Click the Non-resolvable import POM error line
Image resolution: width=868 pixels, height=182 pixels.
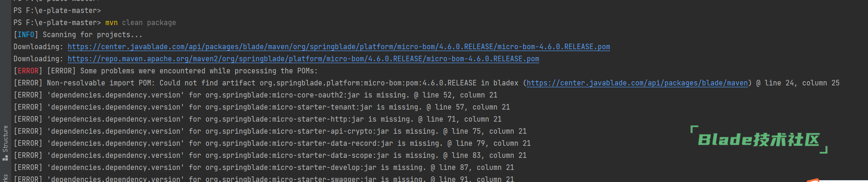pos(427,83)
